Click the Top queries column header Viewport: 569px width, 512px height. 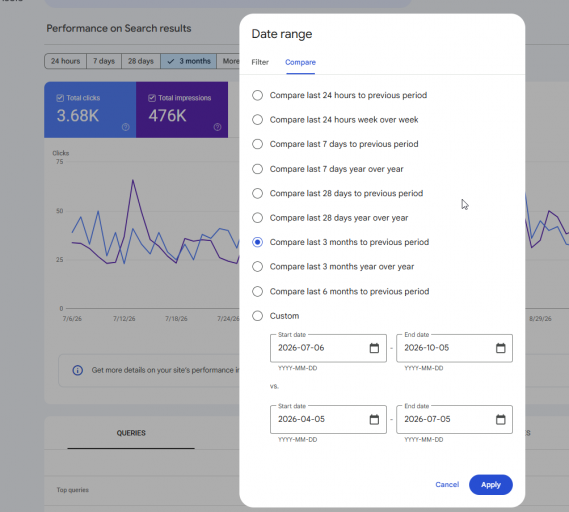(x=73, y=490)
